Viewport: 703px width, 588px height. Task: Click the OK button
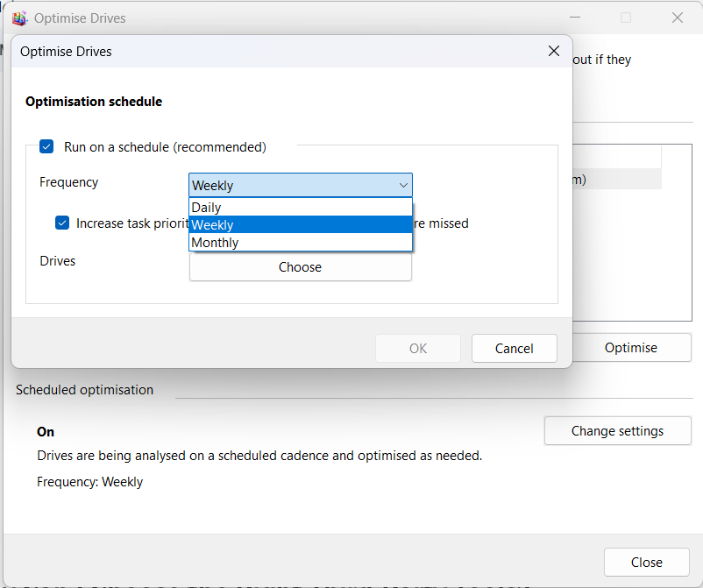pos(418,349)
